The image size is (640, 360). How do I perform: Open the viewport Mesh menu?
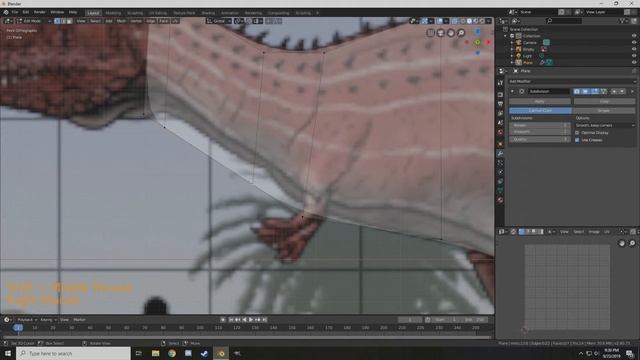click(x=121, y=21)
